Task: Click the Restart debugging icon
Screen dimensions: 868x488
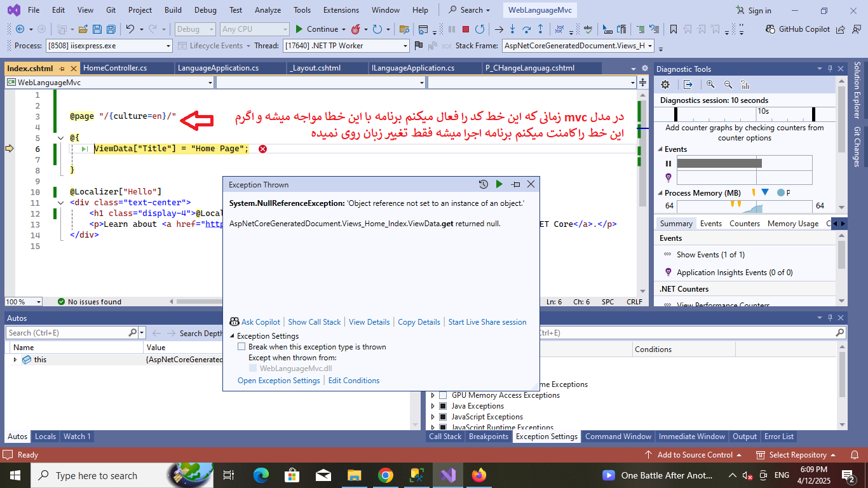Action: tap(480, 29)
